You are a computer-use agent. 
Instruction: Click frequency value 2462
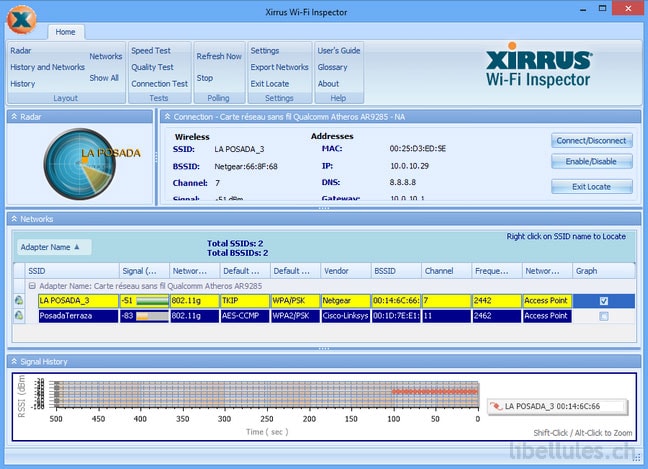coord(497,316)
